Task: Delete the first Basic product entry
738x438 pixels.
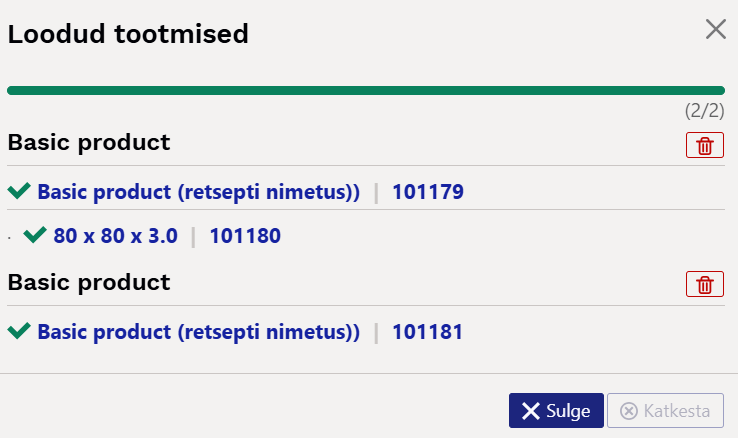Action: [705, 145]
